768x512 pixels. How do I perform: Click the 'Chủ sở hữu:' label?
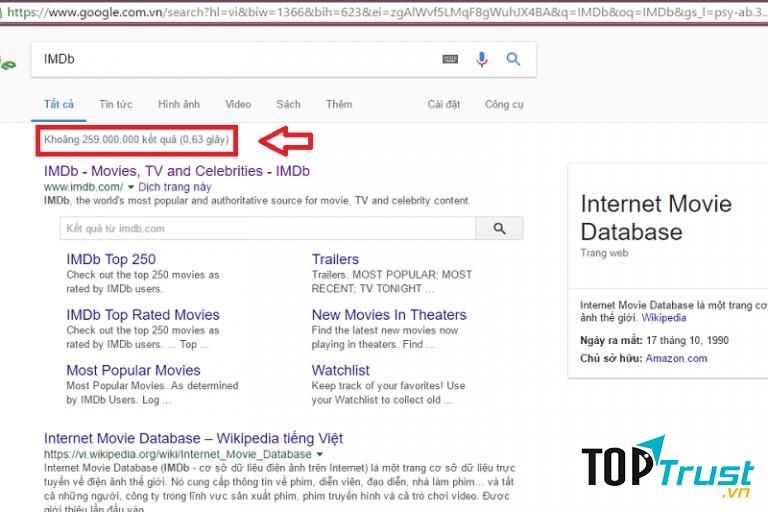pos(612,358)
